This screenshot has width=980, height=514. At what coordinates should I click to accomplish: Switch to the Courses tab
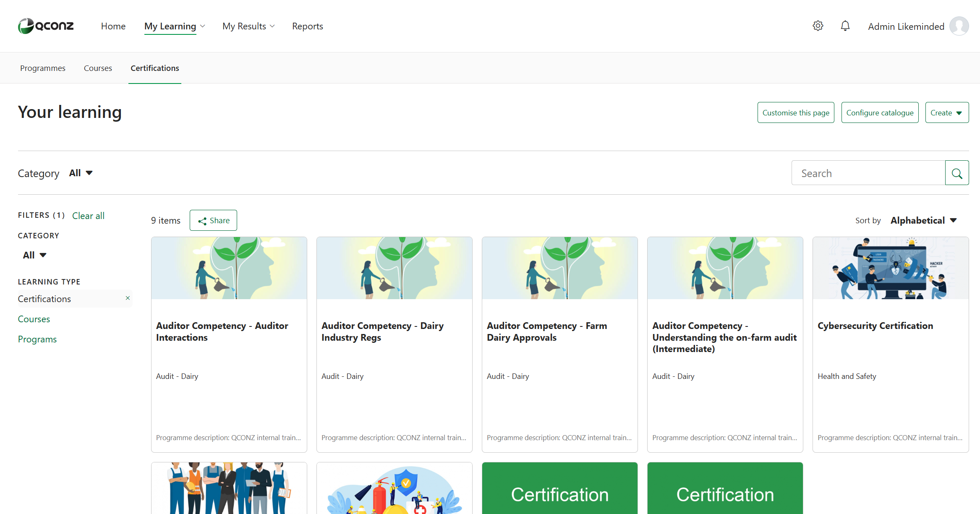point(98,68)
